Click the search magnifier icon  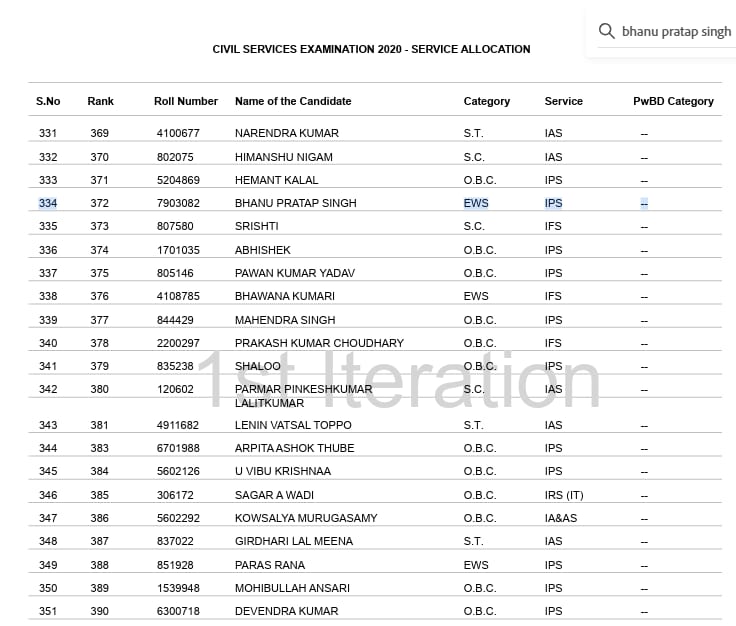pos(606,31)
